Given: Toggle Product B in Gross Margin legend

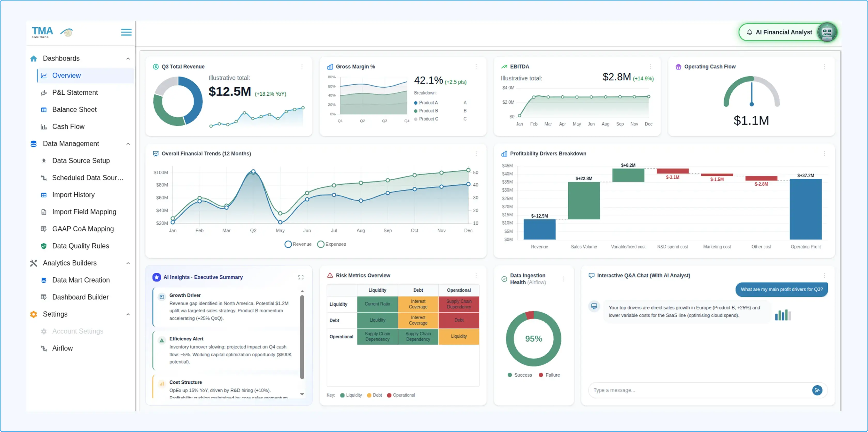Looking at the screenshot, I should pos(426,111).
